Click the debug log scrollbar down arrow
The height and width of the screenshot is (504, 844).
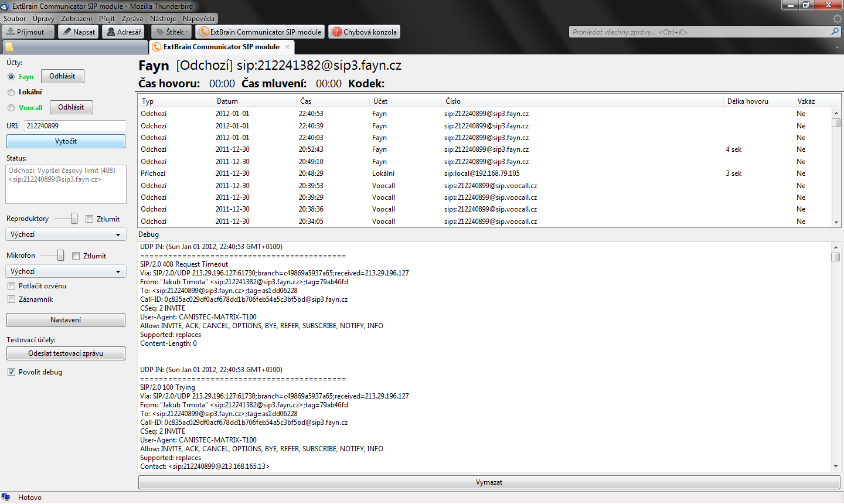tap(836, 466)
